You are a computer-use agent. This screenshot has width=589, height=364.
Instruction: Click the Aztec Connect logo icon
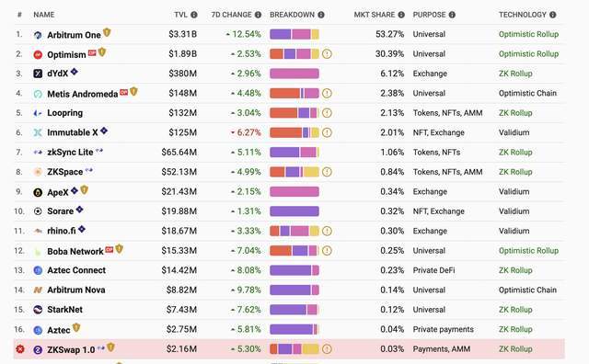click(38, 270)
